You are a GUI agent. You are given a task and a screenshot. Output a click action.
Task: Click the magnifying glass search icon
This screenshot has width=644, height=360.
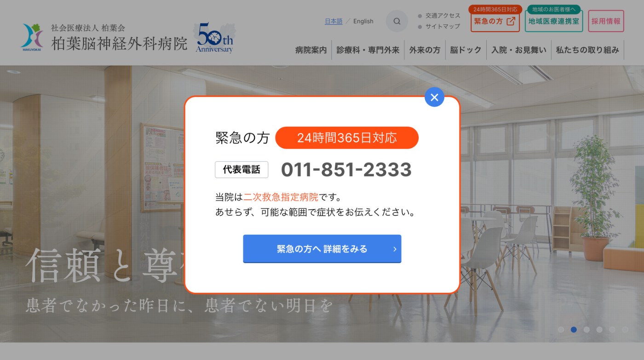click(x=397, y=21)
